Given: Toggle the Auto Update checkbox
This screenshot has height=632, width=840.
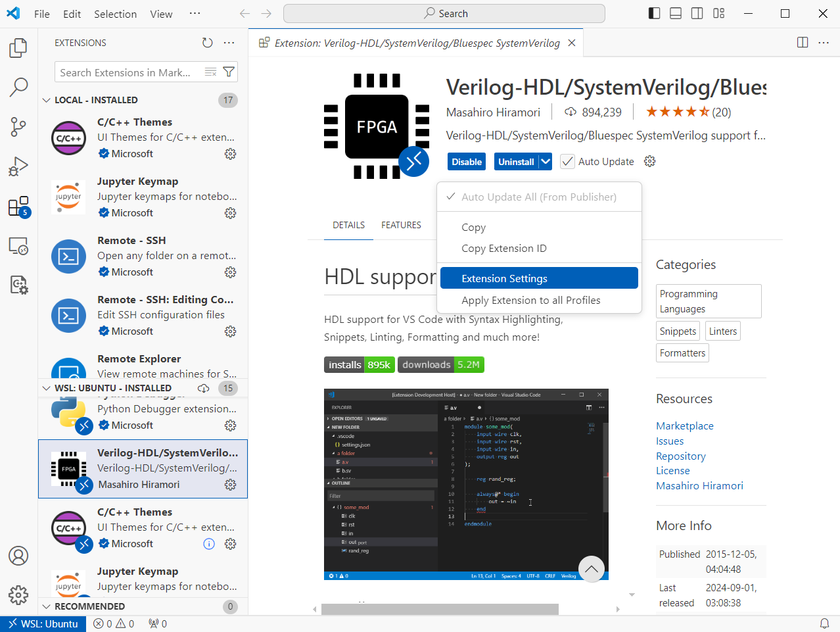Looking at the screenshot, I should pyautogui.click(x=567, y=161).
